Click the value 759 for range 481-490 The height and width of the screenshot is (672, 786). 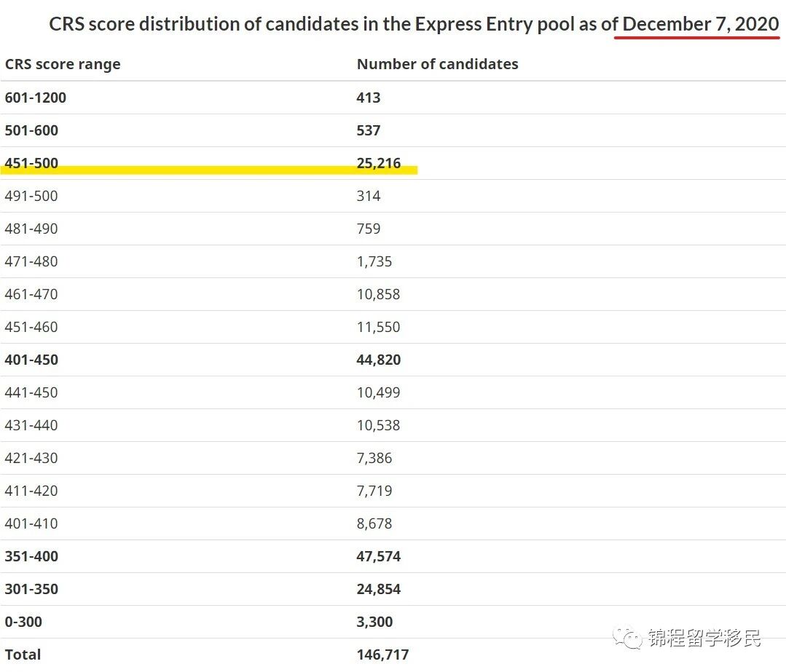pos(369,229)
